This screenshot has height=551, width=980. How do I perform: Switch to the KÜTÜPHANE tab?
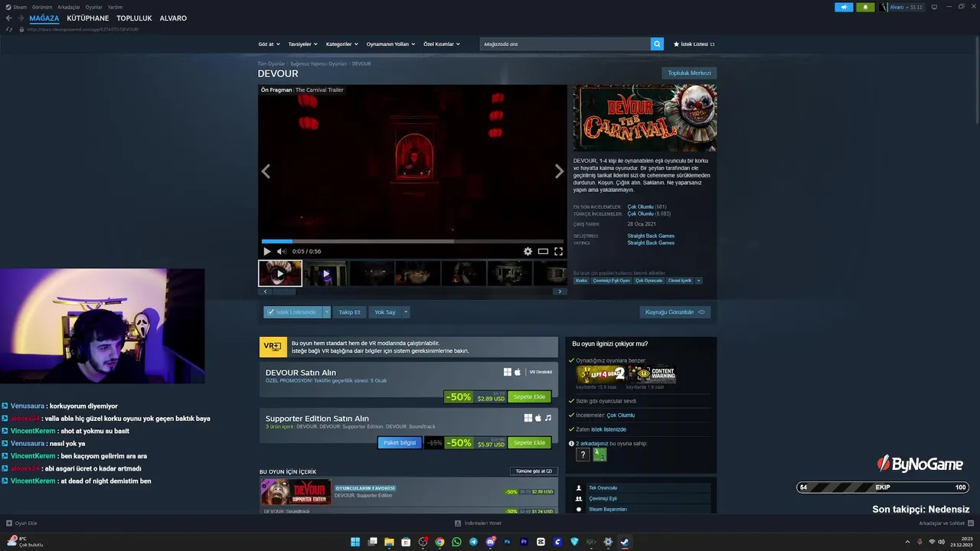(x=88, y=18)
